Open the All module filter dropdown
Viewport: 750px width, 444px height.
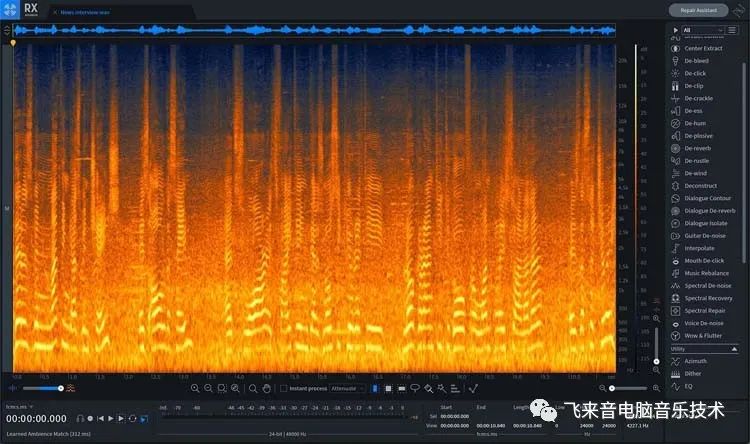pos(703,30)
